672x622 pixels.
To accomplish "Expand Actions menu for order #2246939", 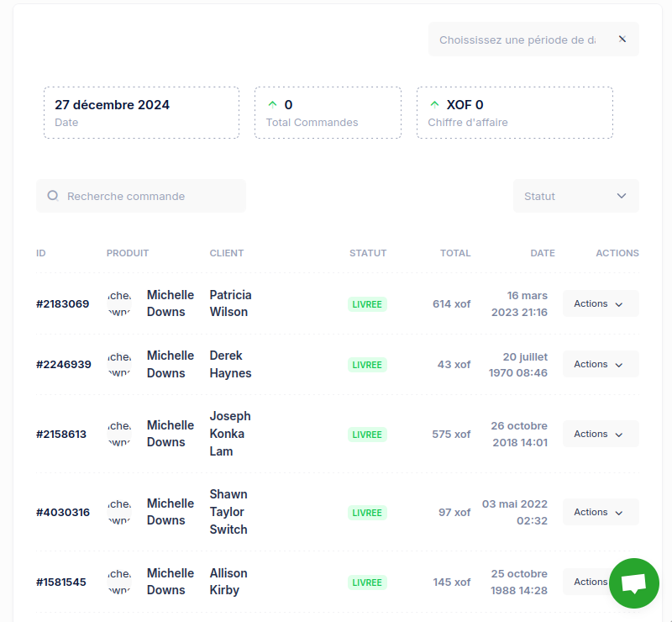I will pos(600,364).
